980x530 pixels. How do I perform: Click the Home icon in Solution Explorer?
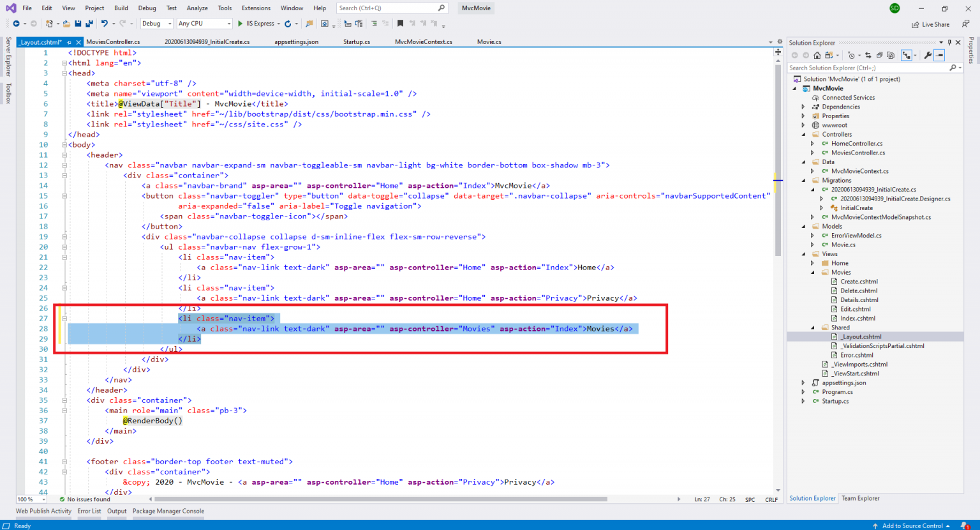pos(817,56)
